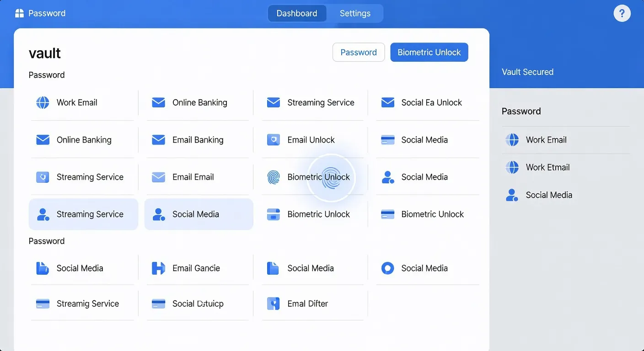Switch to the Dashboard tab
This screenshot has width=644, height=351.
[297, 13]
